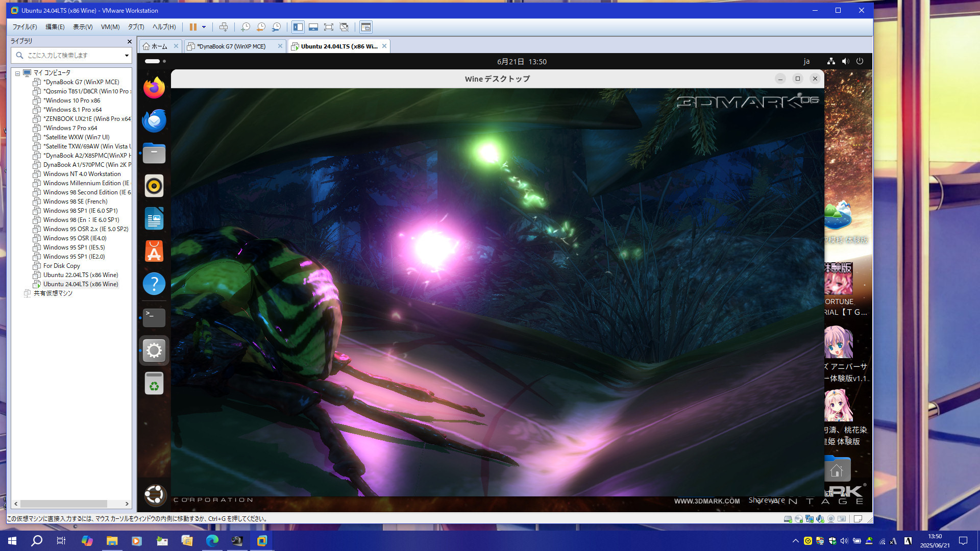Close the ホーム tab

176,46
